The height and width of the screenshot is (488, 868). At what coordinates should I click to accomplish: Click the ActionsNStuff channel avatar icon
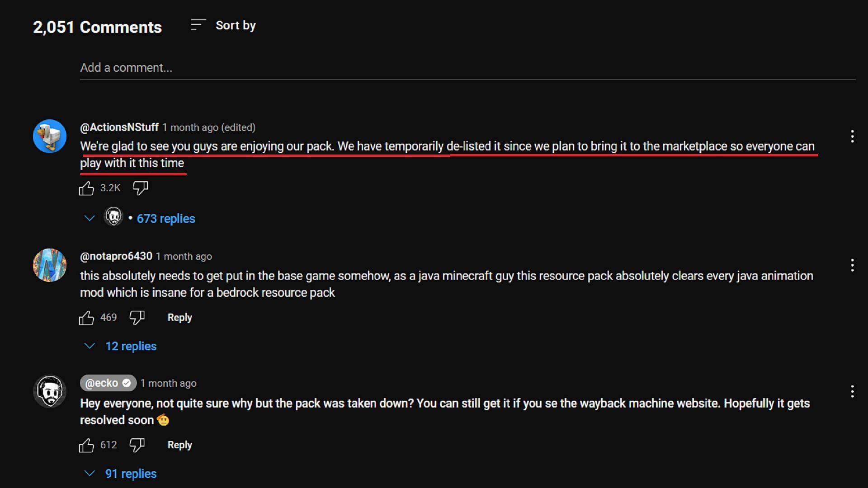50,136
